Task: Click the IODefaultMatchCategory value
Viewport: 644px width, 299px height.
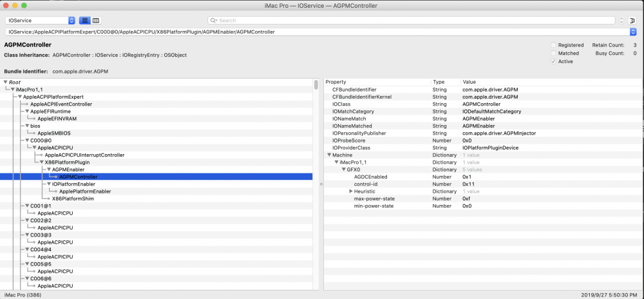Action: pyautogui.click(x=491, y=111)
